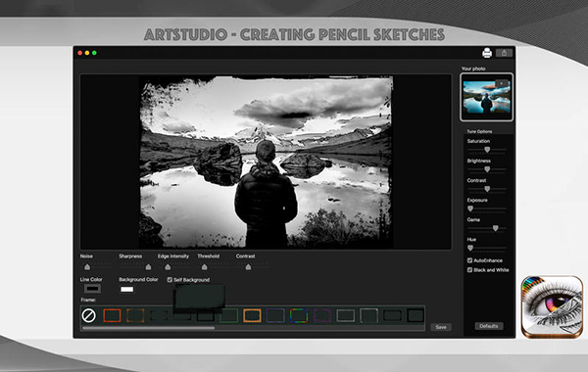Click the "Frame:" label
Viewport: 588px width, 372px height.
pyautogui.click(x=88, y=300)
